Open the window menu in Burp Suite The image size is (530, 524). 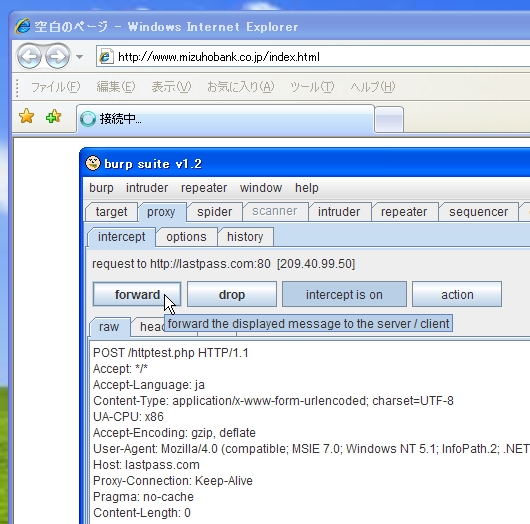click(x=261, y=188)
